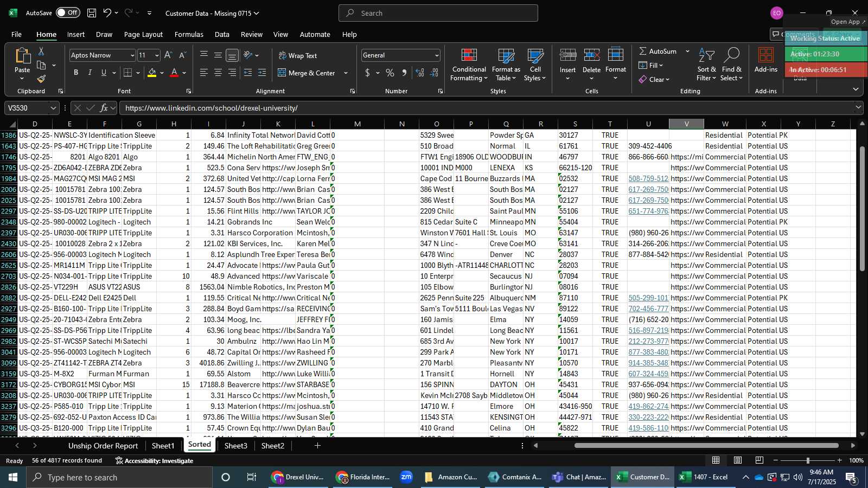
Task: Click the Insert Function fx icon
Action: [x=104, y=108]
